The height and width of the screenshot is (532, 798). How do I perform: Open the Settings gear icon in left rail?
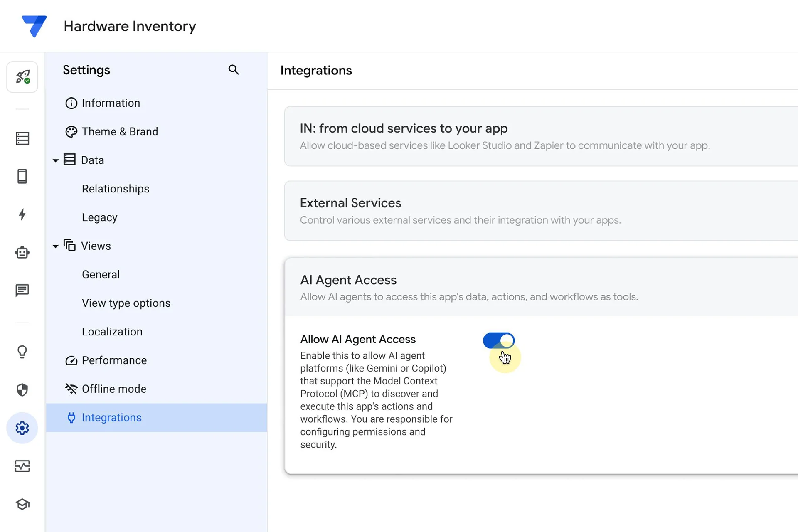(x=22, y=428)
